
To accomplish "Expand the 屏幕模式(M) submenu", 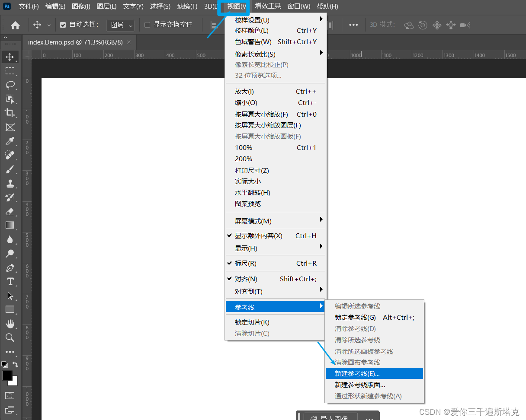I will 276,221.
